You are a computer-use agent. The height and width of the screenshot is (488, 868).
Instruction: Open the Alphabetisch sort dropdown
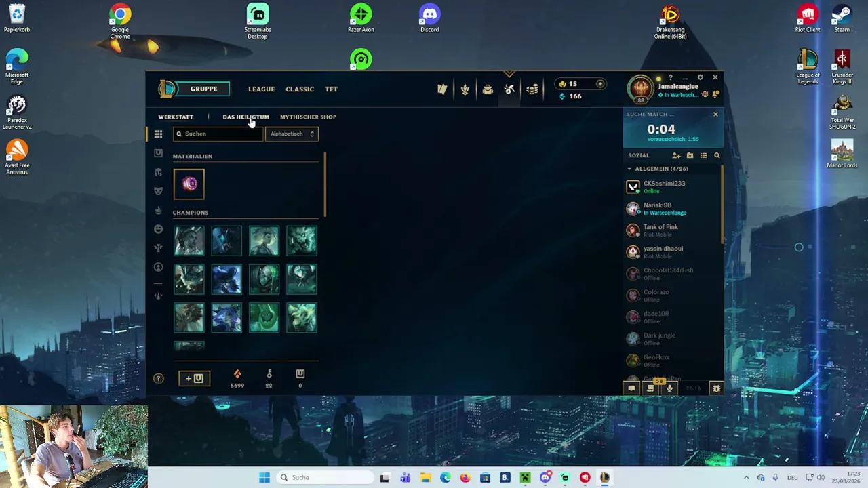(292, 134)
